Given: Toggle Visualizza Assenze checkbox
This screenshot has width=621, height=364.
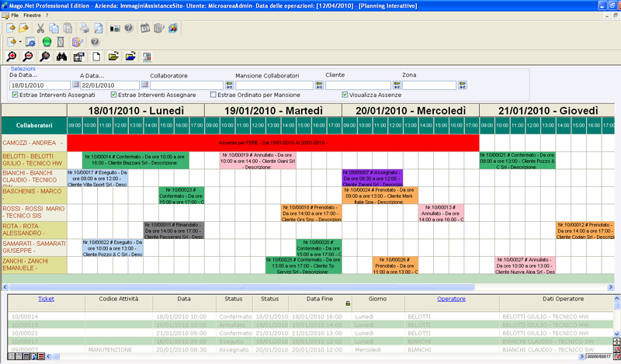Looking at the screenshot, I should tap(345, 95).
